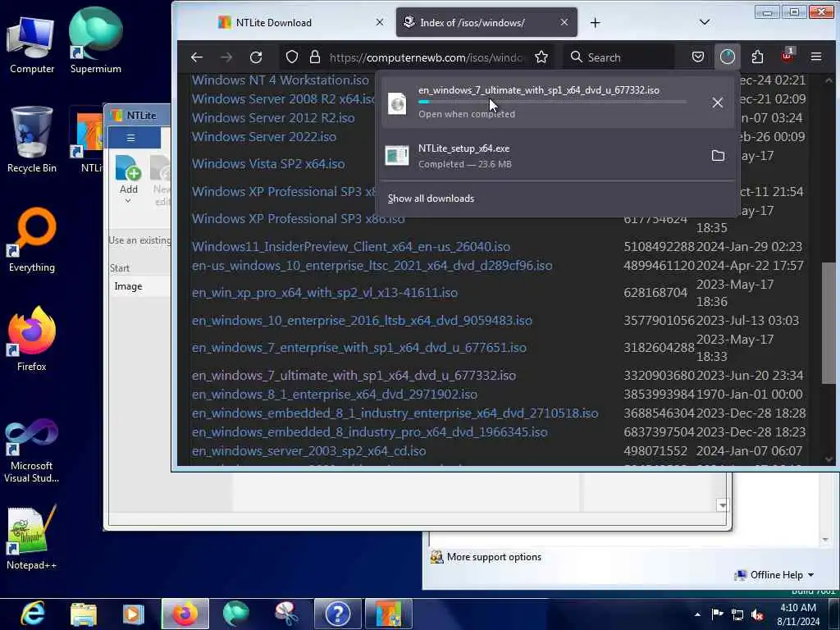Show hidden system tray icons arrow
Viewport: 840px width, 630px height.
coord(697,614)
